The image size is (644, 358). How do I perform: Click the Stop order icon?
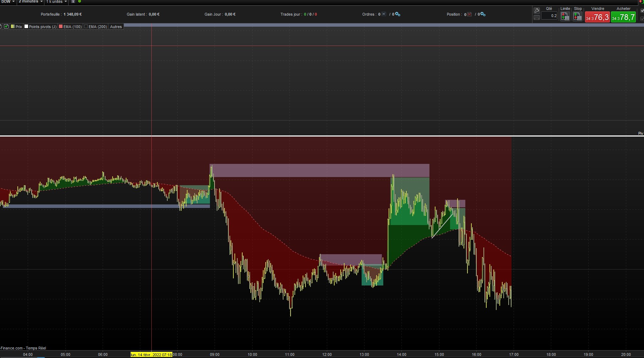pyautogui.click(x=578, y=16)
